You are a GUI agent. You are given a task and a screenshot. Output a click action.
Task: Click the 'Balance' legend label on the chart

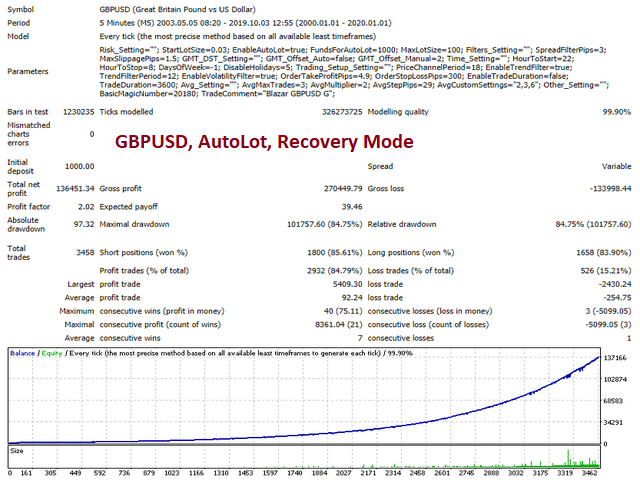(25, 353)
